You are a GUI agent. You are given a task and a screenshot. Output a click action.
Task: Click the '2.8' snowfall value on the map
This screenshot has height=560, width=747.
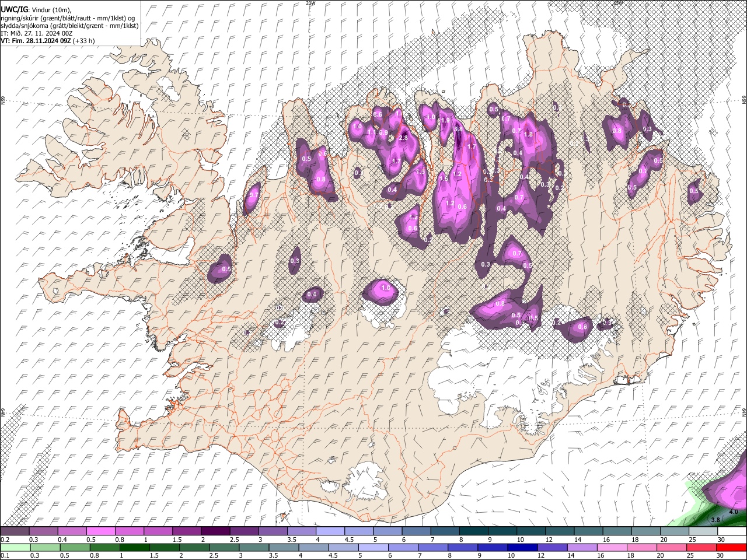(403, 138)
